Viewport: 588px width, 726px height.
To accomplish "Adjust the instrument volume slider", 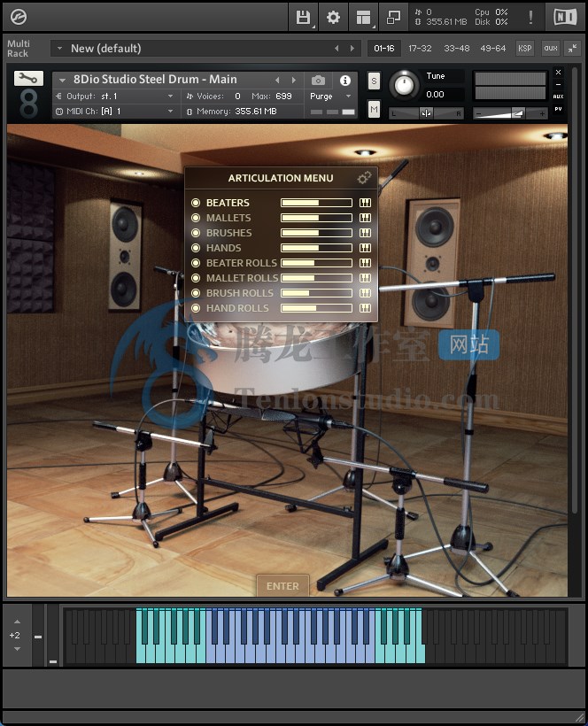I will pyautogui.click(x=510, y=113).
